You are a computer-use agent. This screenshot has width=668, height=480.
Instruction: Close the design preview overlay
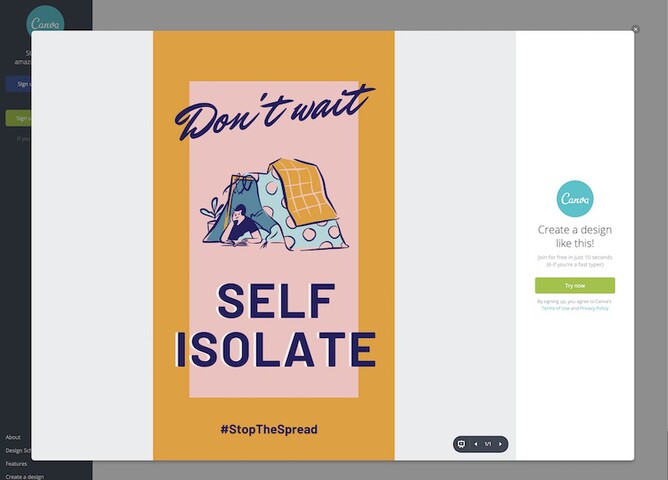tap(635, 29)
